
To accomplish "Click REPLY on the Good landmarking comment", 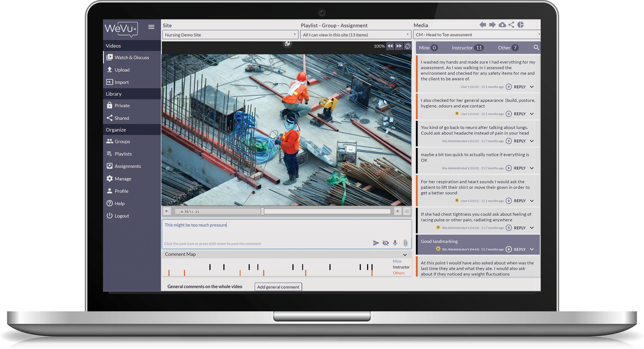I will [519, 250].
